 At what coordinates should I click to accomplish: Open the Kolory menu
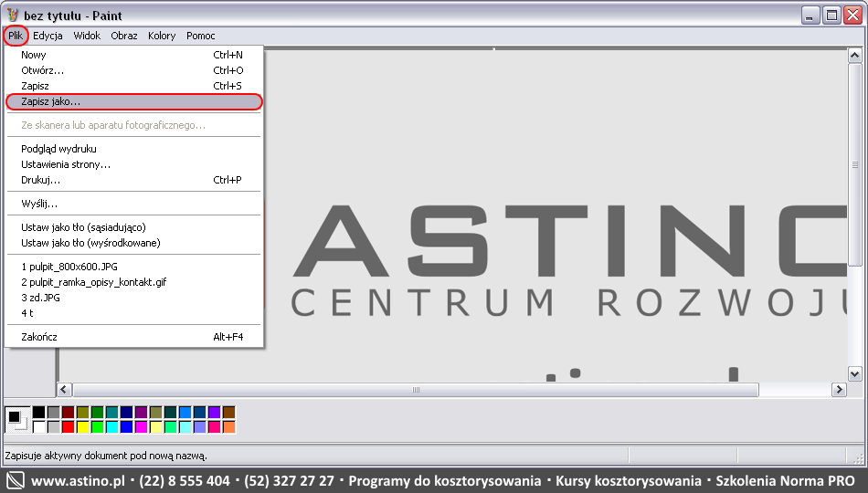click(x=162, y=36)
